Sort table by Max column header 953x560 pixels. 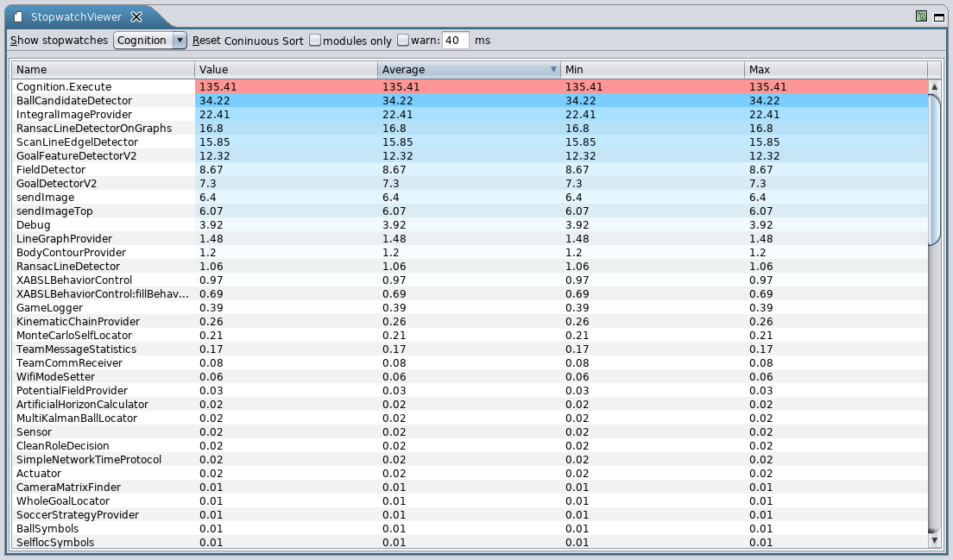tap(835, 70)
